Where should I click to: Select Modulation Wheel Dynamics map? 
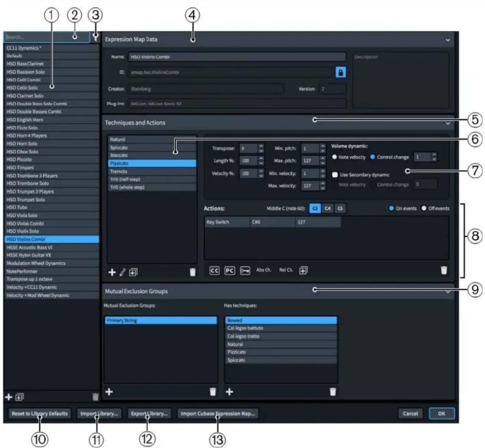(52, 263)
